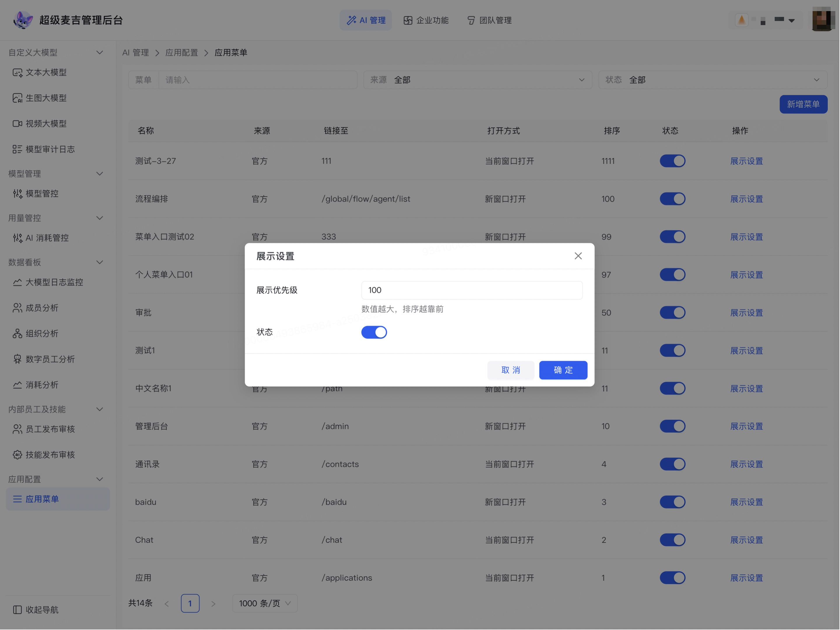Image resolution: width=840 pixels, height=630 pixels.
Task: Select 应用菜单 in the sidebar
Action: click(x=58, y=499)
